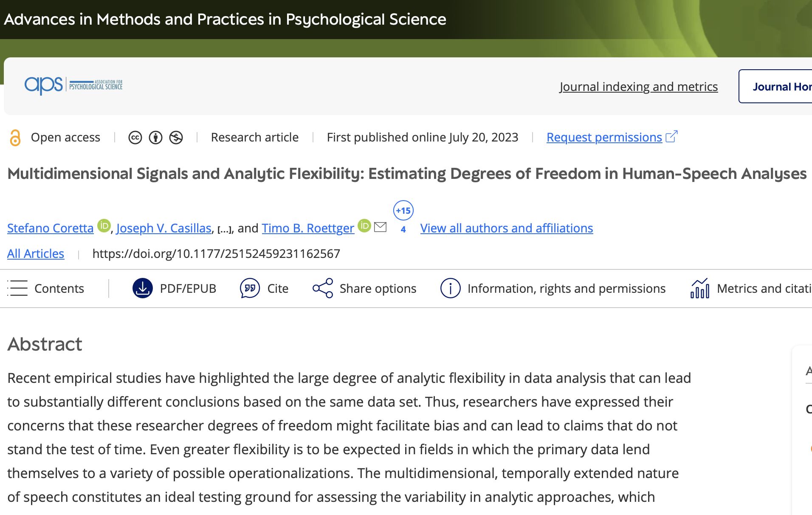Click the email envelope icon beside Timo Roettger
The width and height of the screenshot is (812, 515).
380,227
